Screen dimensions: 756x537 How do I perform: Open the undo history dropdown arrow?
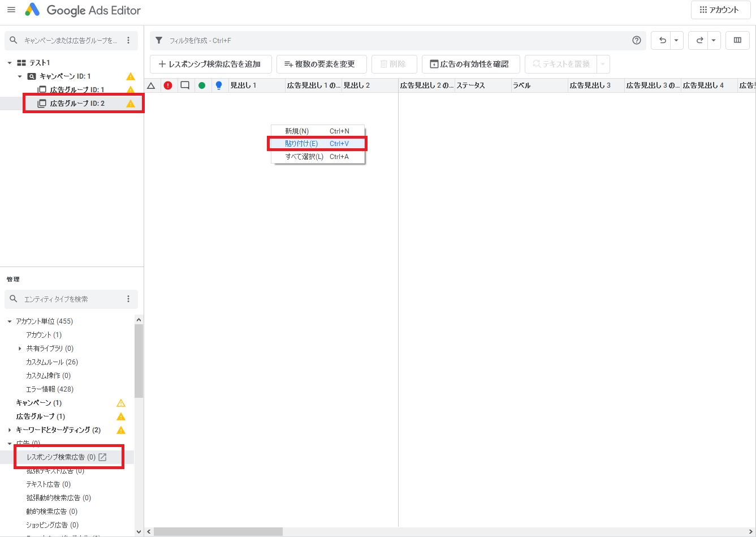[x=676, y=40]
